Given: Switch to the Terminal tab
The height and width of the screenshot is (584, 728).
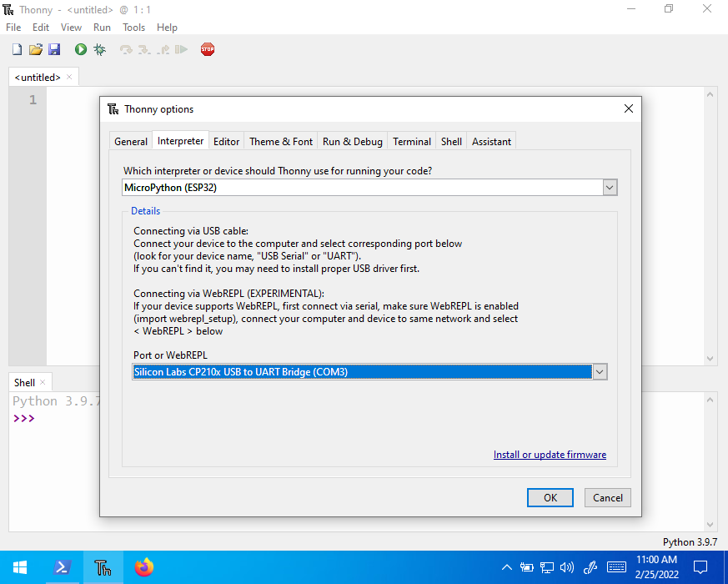Looking at the screenshot, I should point(412,141).
